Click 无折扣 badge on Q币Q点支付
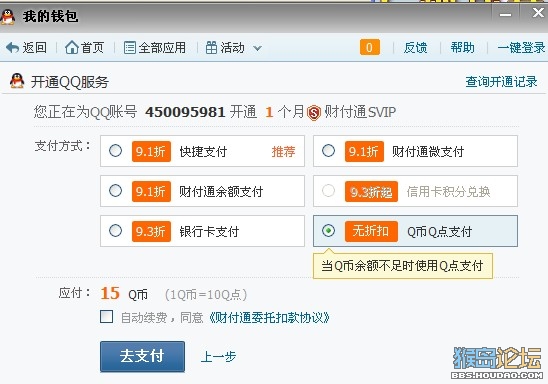The height and width of the screenshot is (384, 548). pos(371,231)
